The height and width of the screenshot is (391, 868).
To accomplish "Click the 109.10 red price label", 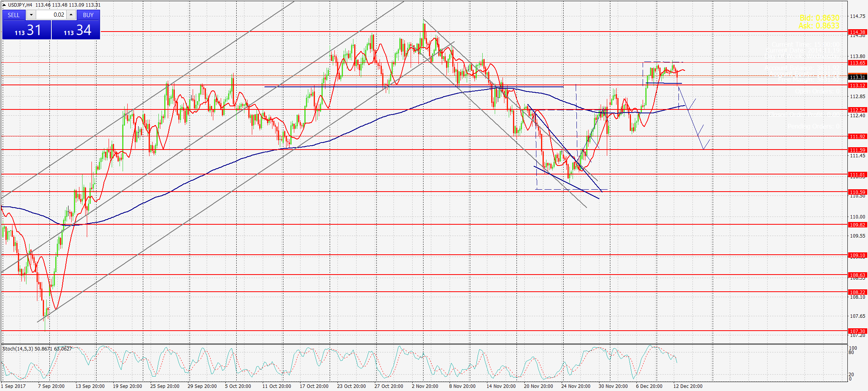I will (857, 255).
